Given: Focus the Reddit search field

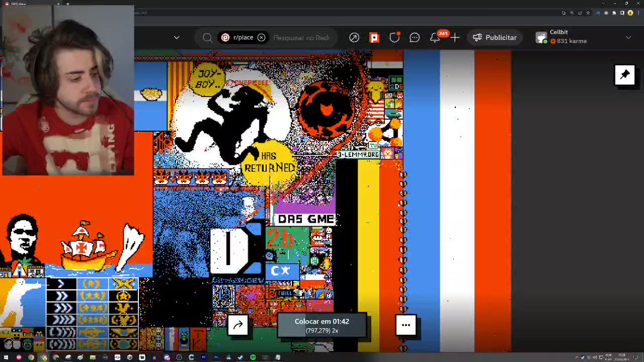Looking at the screenshot, I should pyautogui.click(x=301, y=38).
